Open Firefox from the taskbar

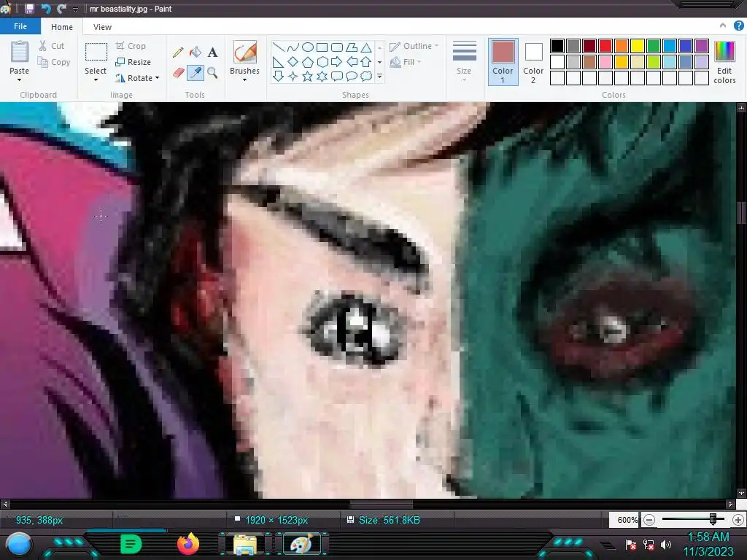187,544
